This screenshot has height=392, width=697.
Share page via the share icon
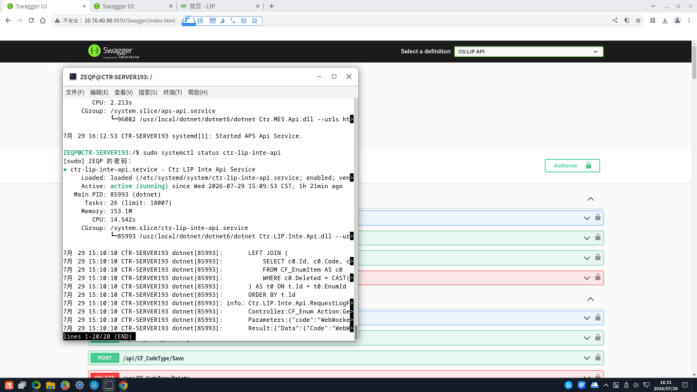615,20
